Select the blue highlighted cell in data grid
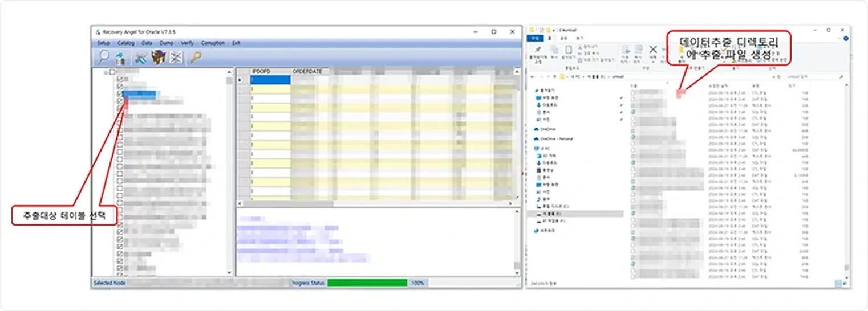Viewport: 868px width, 311px height. (x=270, y=80)
